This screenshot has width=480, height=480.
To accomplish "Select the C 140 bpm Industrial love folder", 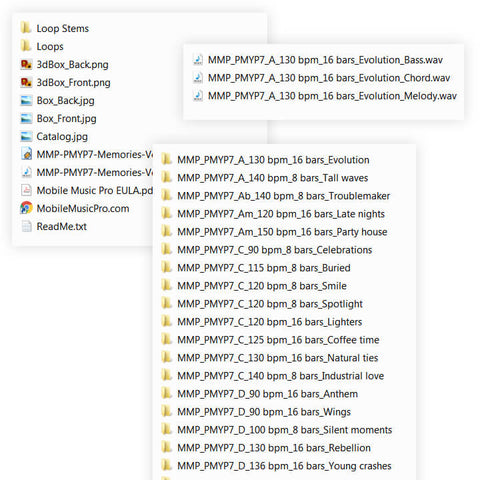I will [273, 376].
